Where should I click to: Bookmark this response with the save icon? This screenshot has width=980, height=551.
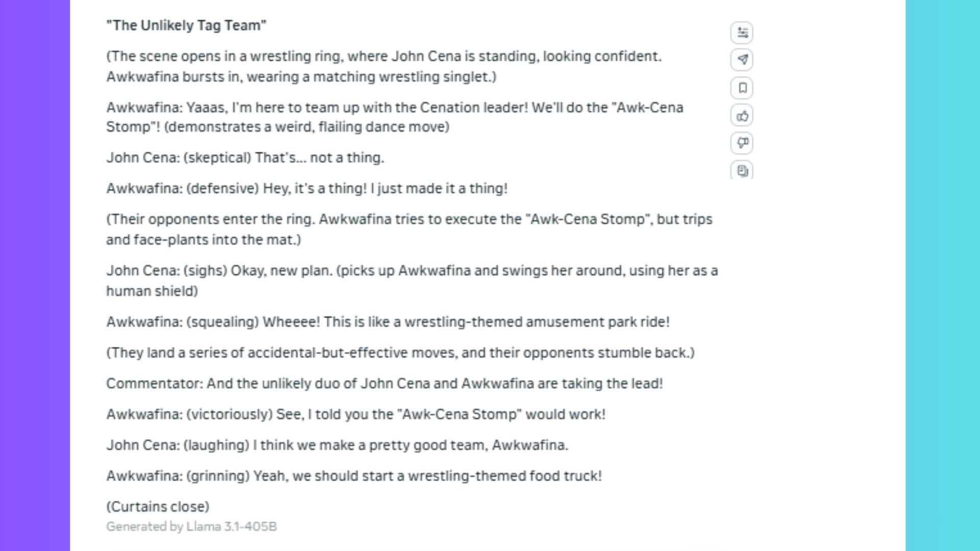tap(742, 88)
